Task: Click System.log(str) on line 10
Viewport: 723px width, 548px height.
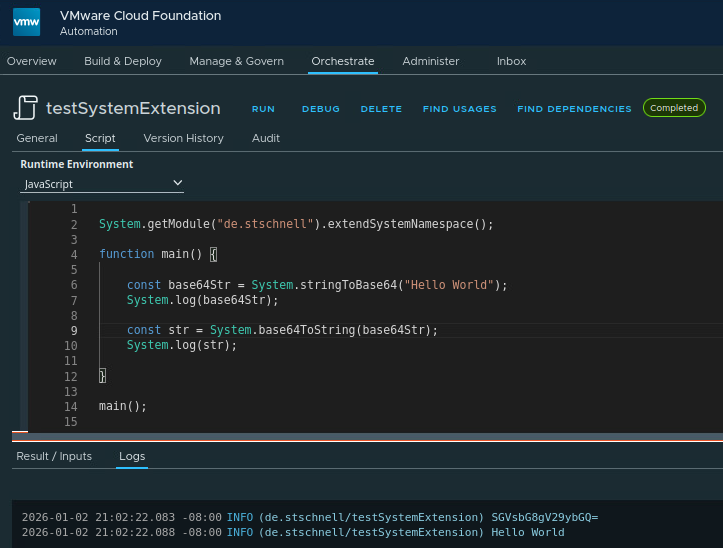Action: pyautogui.click(x=182, y=345)
